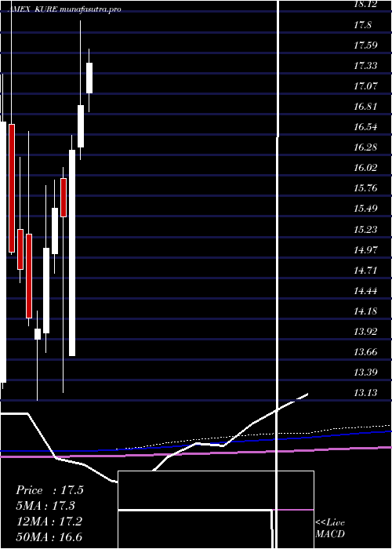The width and height of the screenshot is (392, 549).
Task: Click the 14.18 price axis label
Action: [365, 311]
